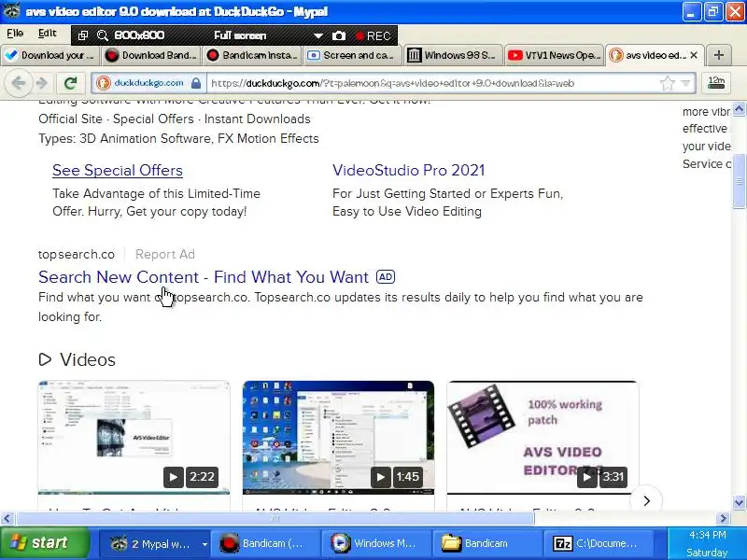
Task: Click the vertical scrollbar up arrow
Action: point(739,109)
